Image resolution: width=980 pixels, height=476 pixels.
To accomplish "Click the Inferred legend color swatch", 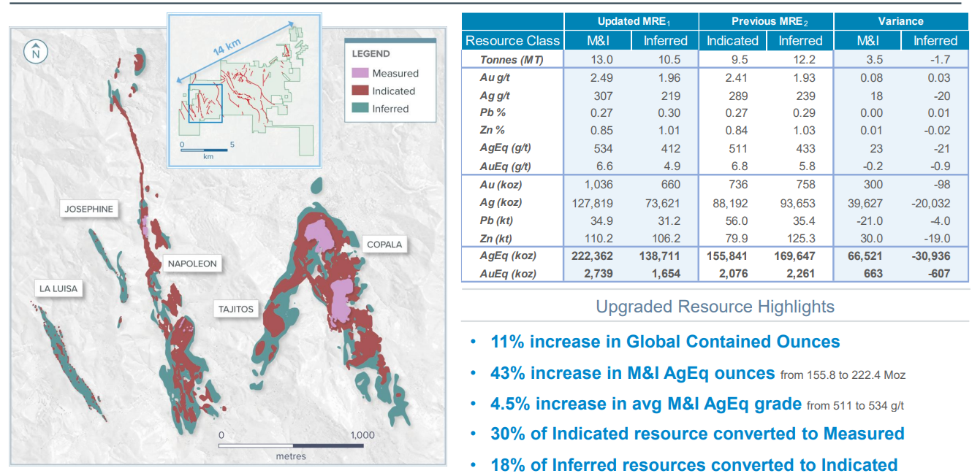I will 360,108.
